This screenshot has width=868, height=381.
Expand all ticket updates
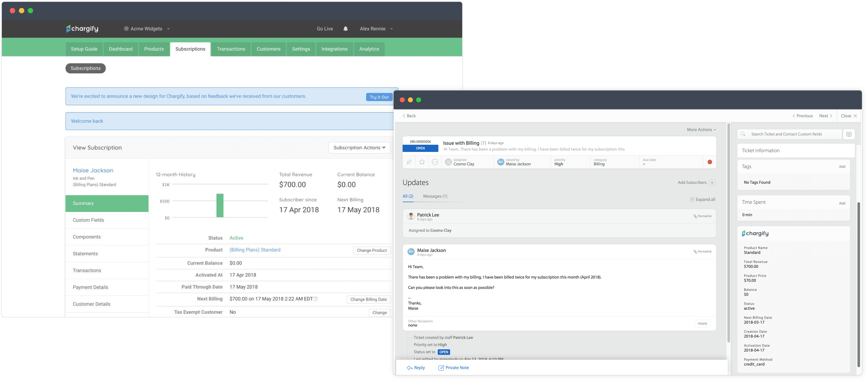pyautogui.click(x=702, y=199)
